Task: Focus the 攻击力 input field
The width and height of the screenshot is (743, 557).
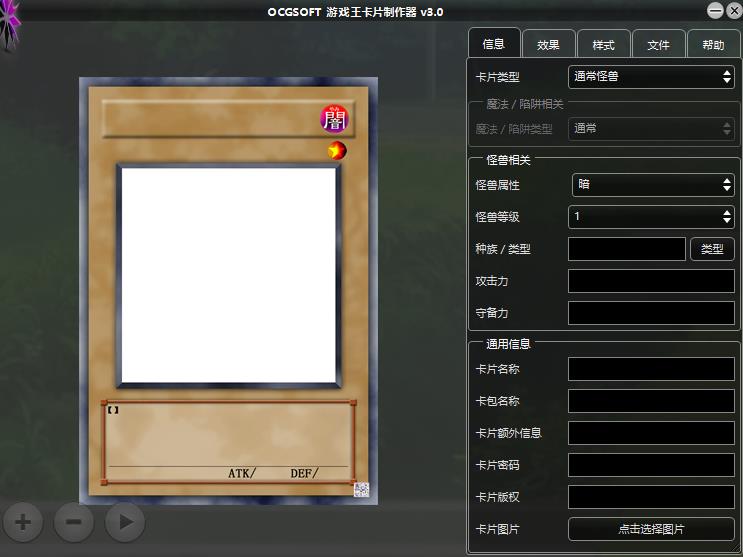Action: tap(651, 281)
